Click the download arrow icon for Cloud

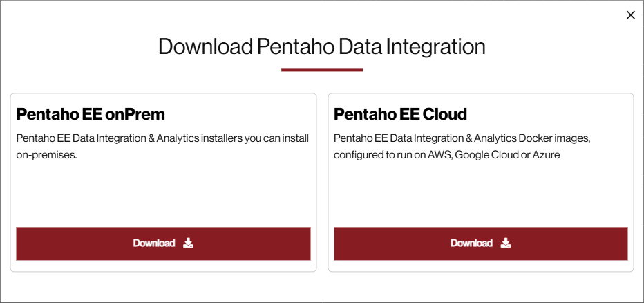click(506, 243)
